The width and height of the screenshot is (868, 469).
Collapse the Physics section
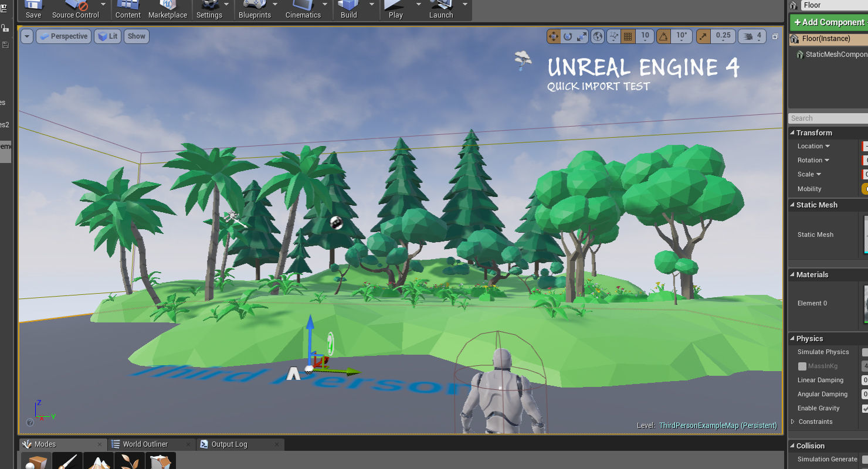click(792, 339)
